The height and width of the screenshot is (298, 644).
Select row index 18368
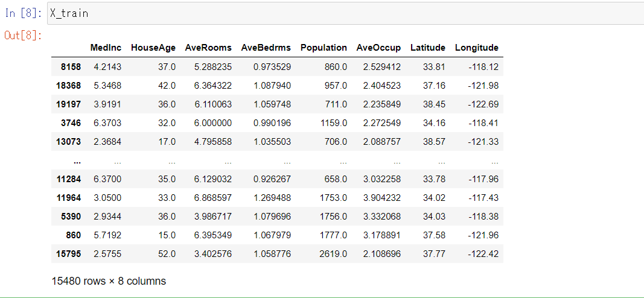pyautogui.click(x=69, y=86)
